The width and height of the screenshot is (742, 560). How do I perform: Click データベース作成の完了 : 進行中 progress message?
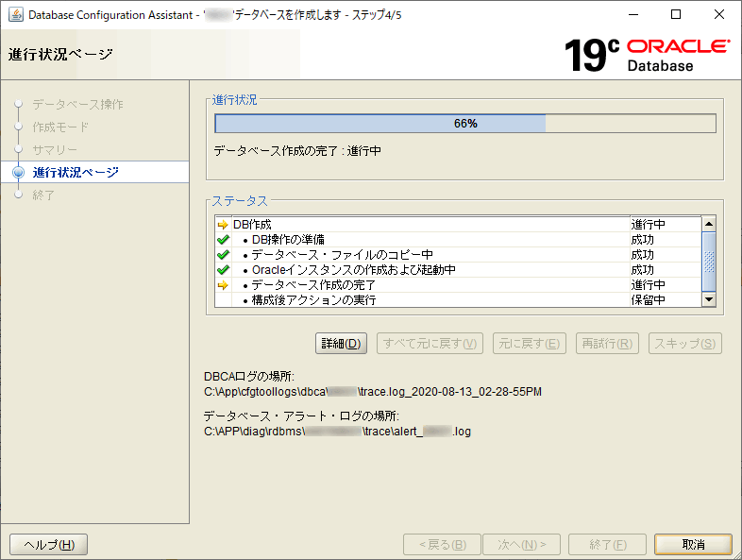(297, 151)
